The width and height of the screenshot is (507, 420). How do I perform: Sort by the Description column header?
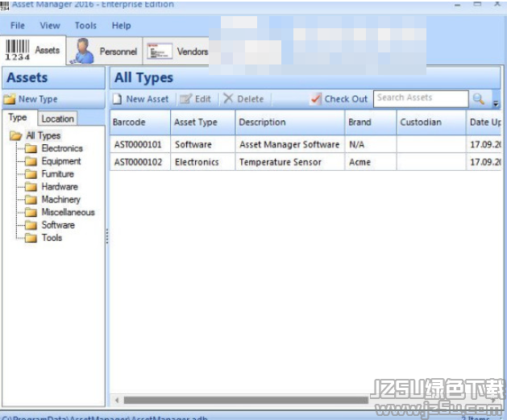(x=290, y=123)
